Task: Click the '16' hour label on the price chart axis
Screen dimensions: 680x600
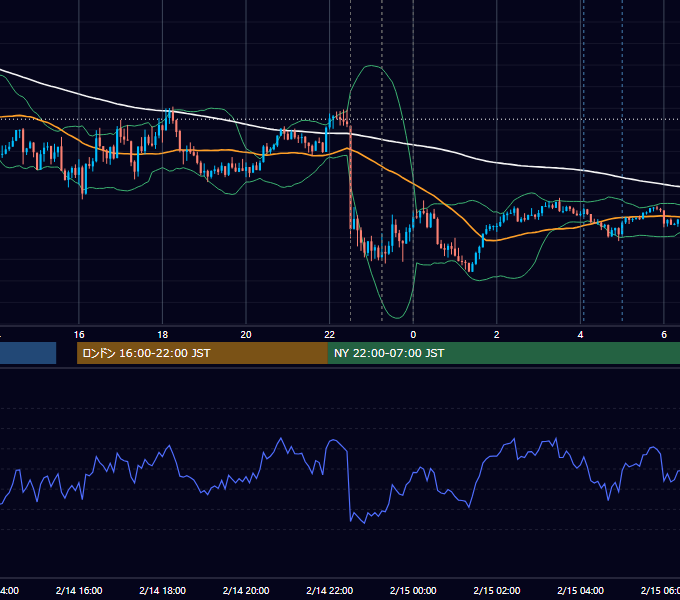Action: pos(79,334)
